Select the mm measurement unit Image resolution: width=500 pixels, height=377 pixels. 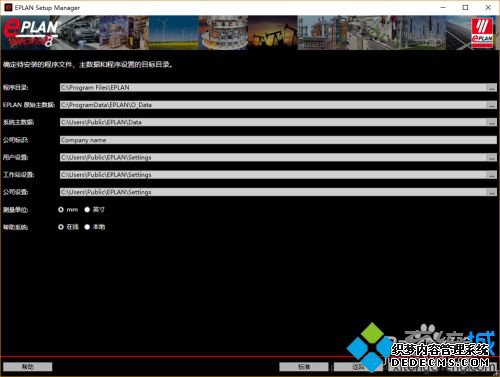61,210
